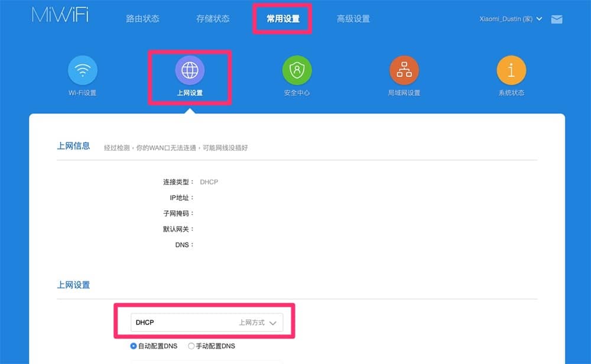The image size is (591, 364).
Task: Open the 安全中心 shield icon
Action: coord(297,70)
